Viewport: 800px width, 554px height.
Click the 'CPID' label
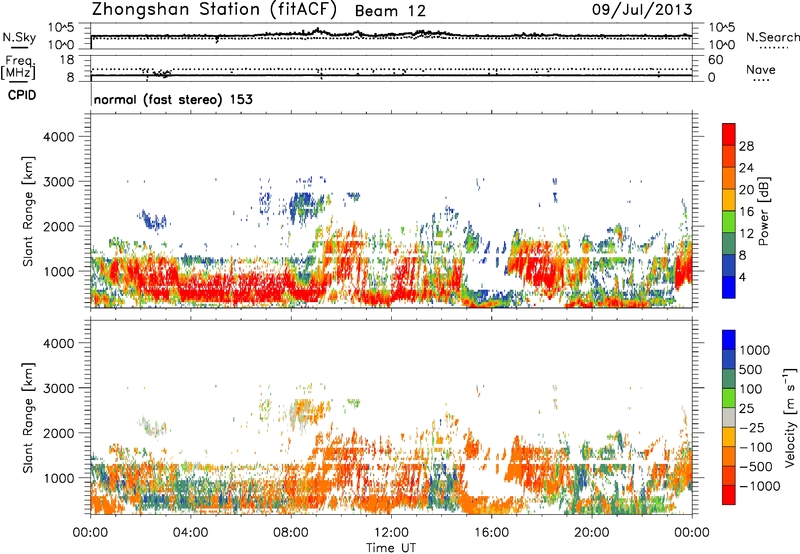click(22, 95)
